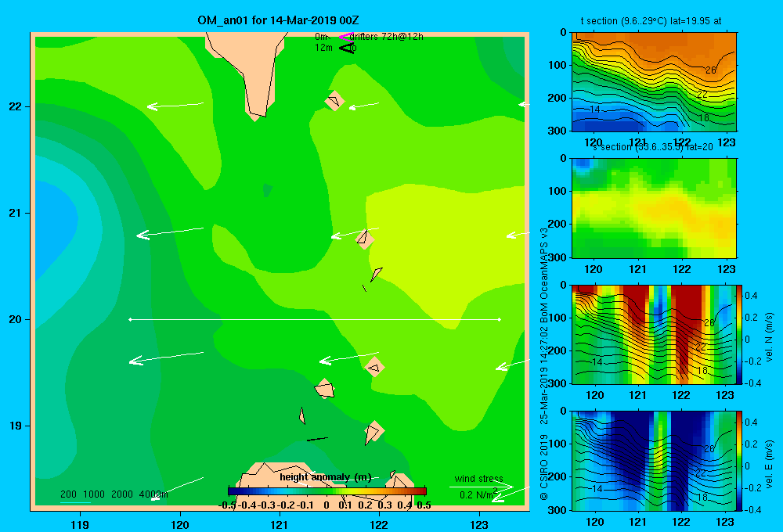Click the right endpoint of the white section line

coord(500,319)
